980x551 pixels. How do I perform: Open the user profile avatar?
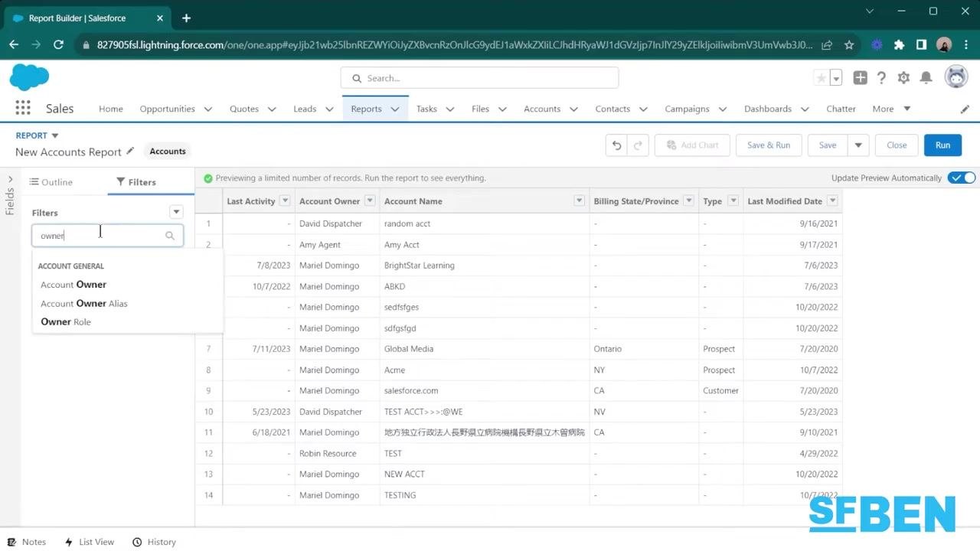click(x=956, y=77)
